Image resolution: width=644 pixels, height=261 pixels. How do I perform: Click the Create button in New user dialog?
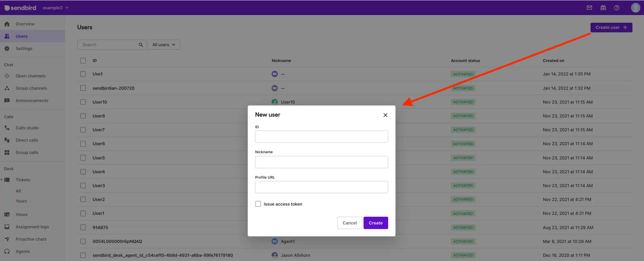point(376,223)
